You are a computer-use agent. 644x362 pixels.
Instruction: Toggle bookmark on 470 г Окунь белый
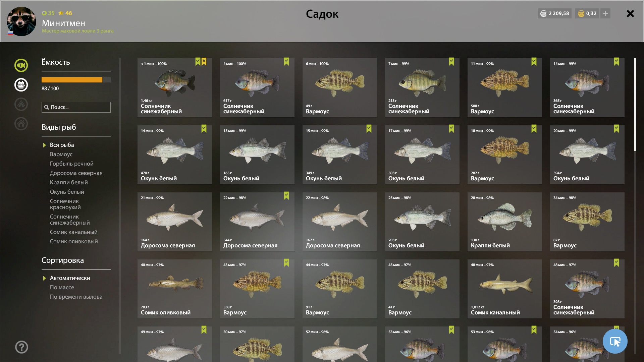pos(204,129)
